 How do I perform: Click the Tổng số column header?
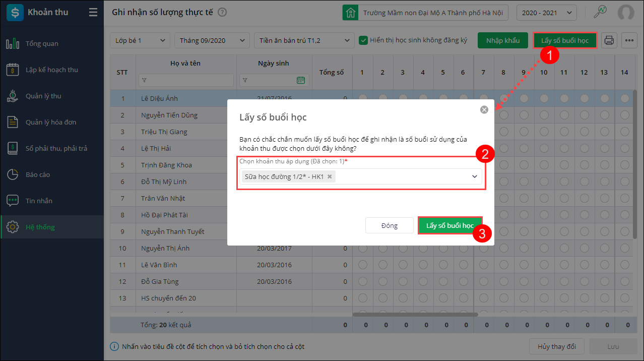332,73
